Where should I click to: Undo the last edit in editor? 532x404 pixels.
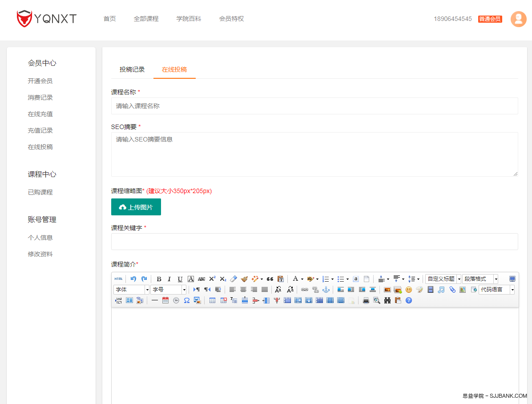point(133,279)
